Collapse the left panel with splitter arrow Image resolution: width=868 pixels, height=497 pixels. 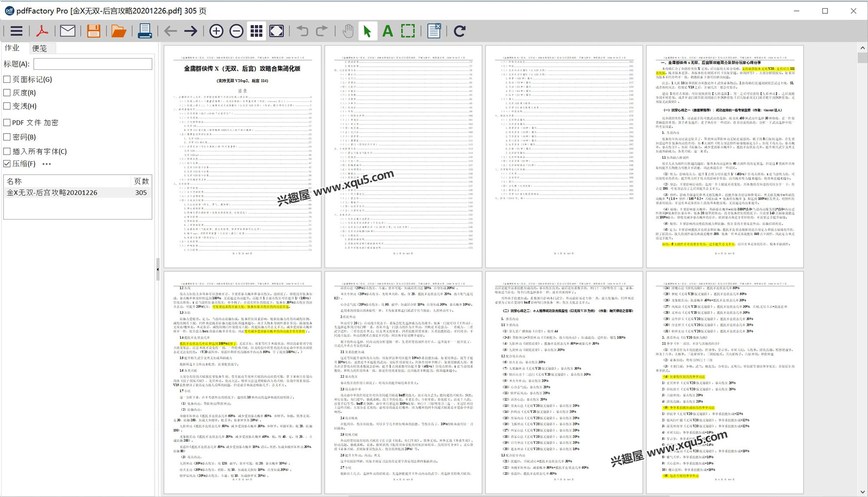[x=158, y=269]
